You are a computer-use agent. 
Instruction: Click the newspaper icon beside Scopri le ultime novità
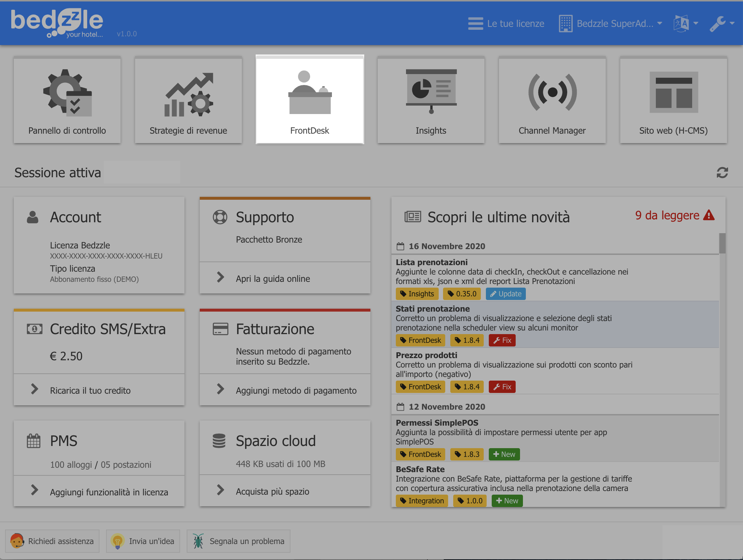pyautogui.click(x=413, y=217)
